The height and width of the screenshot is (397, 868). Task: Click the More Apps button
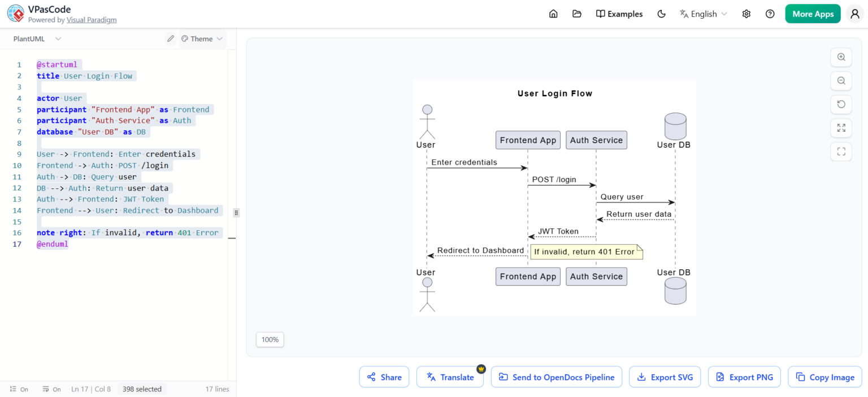click(x=813, y=14)
